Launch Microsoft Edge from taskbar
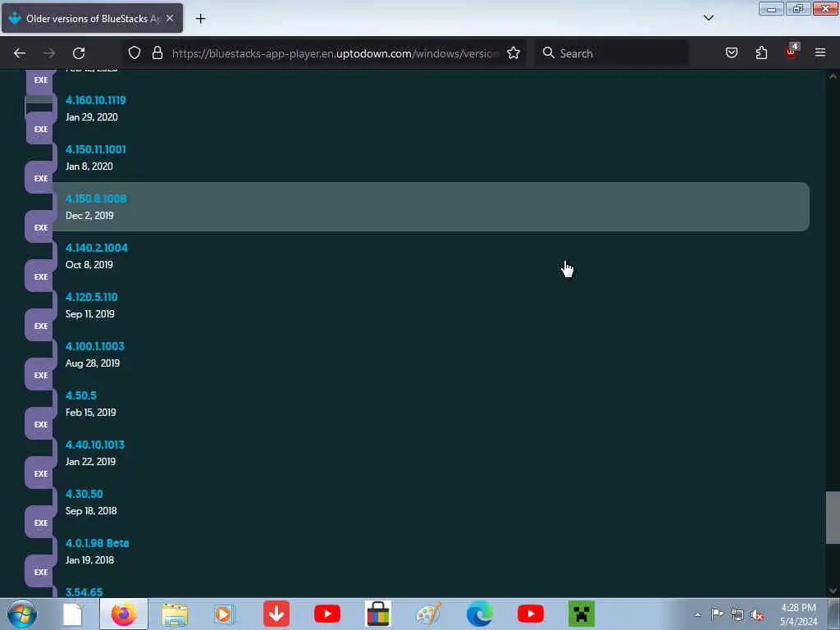 (x=479, y=614)
